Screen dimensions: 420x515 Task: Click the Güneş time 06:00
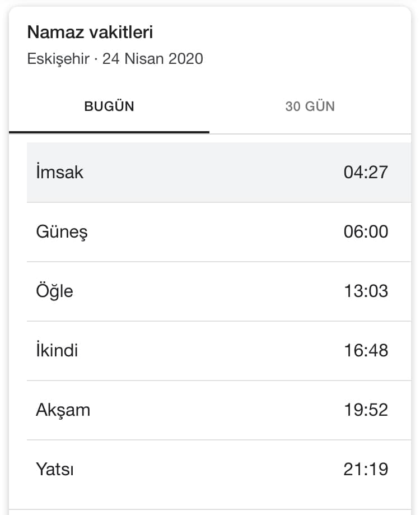[366, 232]
